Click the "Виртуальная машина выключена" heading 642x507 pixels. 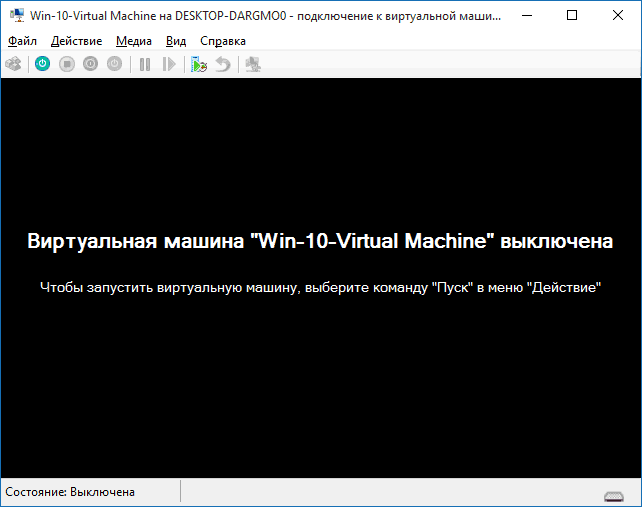[x=320, y=242]
